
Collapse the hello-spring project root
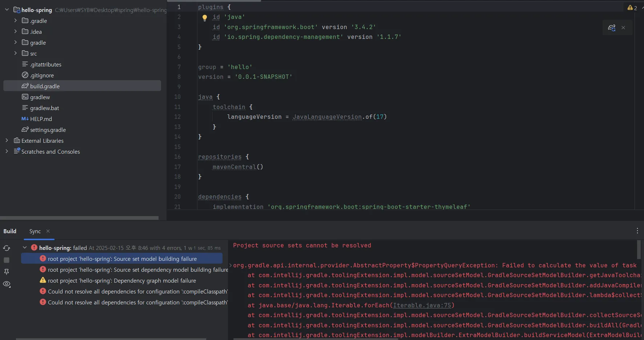pyautogui.click(x=7, y=10)
